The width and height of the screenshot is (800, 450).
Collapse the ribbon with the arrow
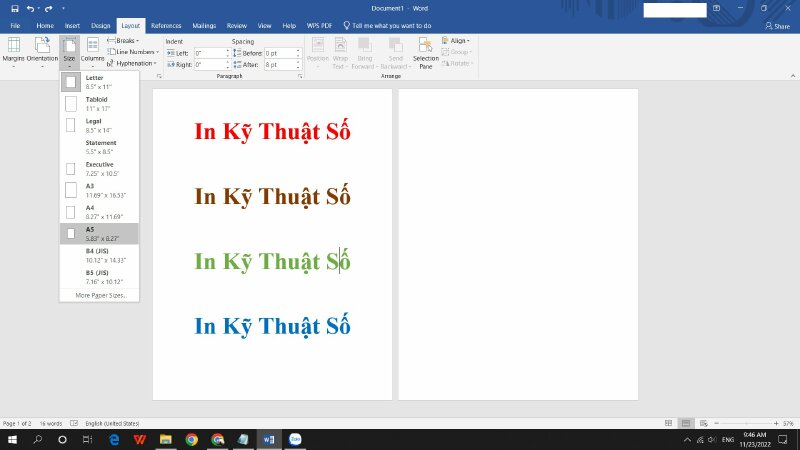793,76
